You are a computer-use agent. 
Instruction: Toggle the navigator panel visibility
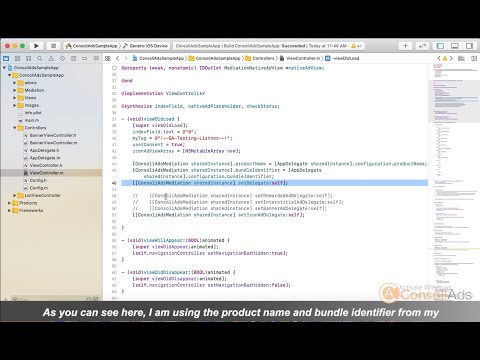click(x=440, y=46)
